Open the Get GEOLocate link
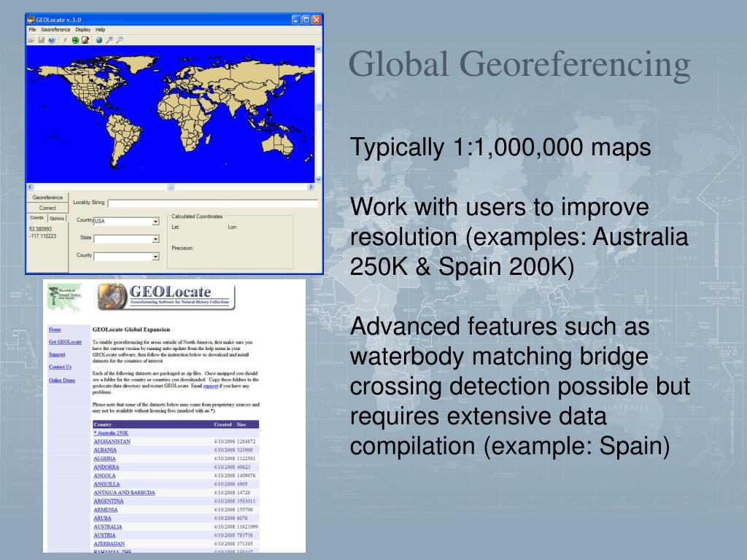The height and width of the screenshot is (560, 747). (x=65, y=342)
